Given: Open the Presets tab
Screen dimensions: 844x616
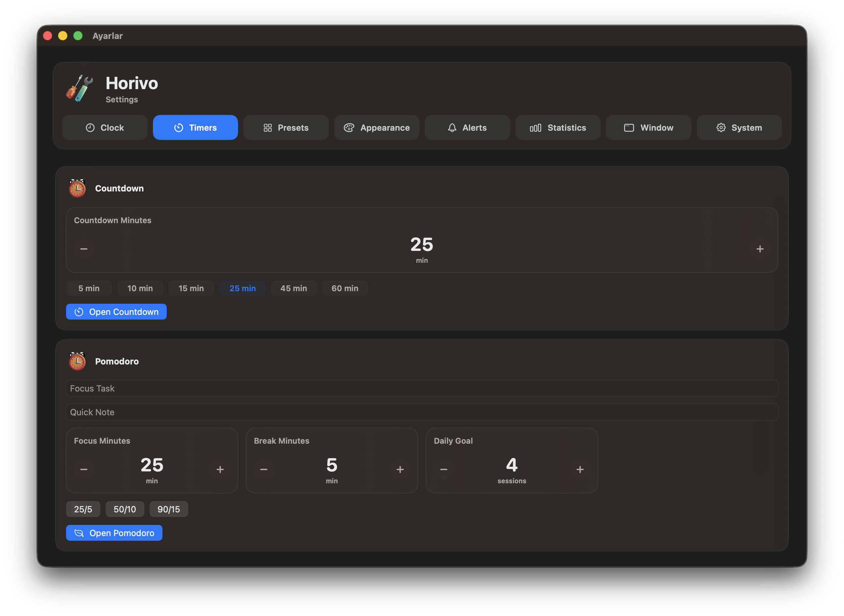Looking at the screenshot, I should (x=286, y=127).
